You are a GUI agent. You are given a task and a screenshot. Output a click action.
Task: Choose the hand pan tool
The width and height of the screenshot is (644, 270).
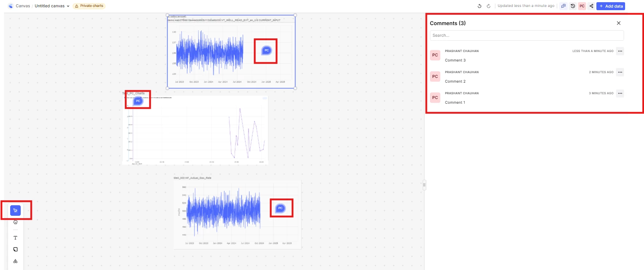click(x=15, y=222)
